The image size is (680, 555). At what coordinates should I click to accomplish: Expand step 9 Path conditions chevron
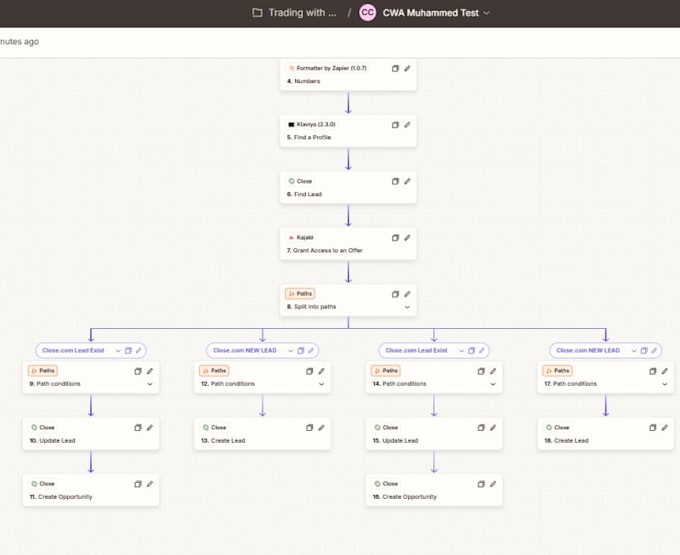tap(150, 384)
